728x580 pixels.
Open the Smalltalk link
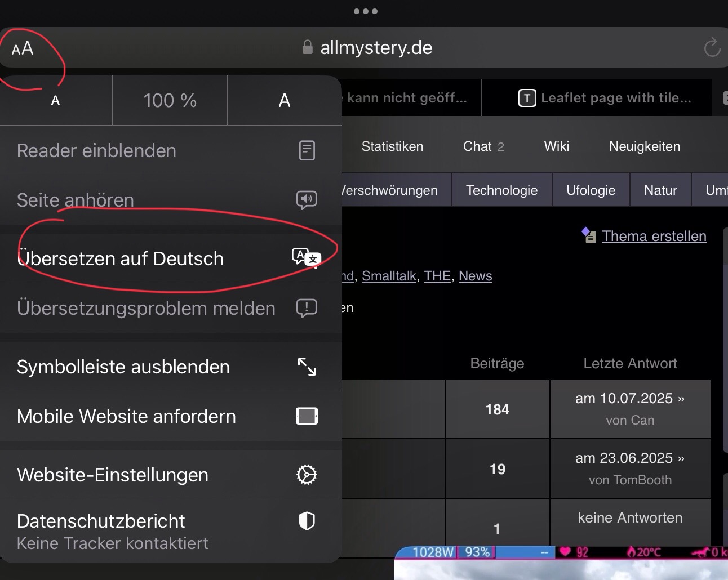(x=389, y=276)
